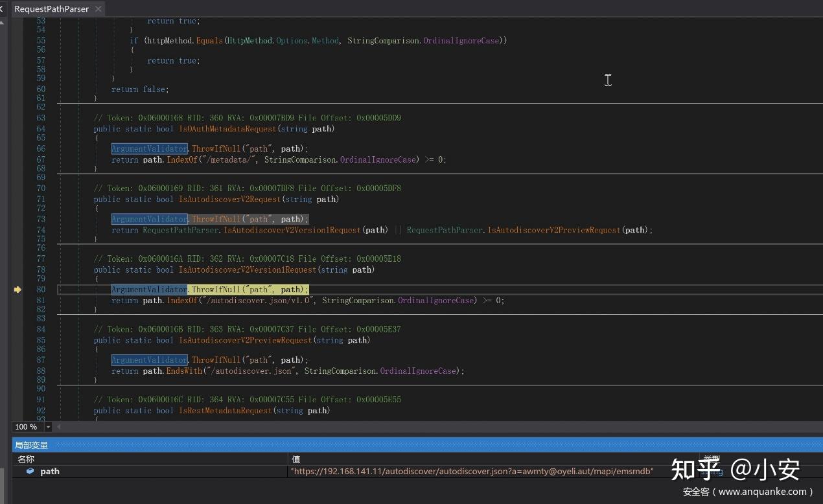
Task: Select the RequestPathParser tab
Action: pyautogui.click(x=51, y=8)
